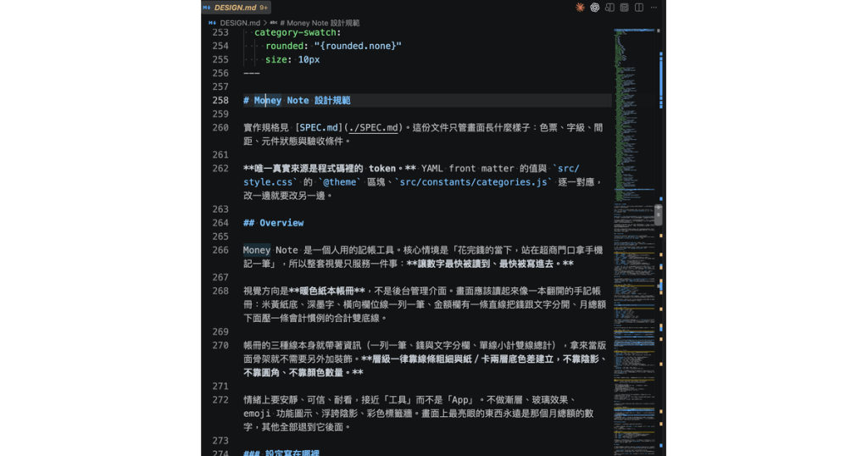Click the 'category-swatch:' YAML key

pyautogui.click(x=298, y=33)
